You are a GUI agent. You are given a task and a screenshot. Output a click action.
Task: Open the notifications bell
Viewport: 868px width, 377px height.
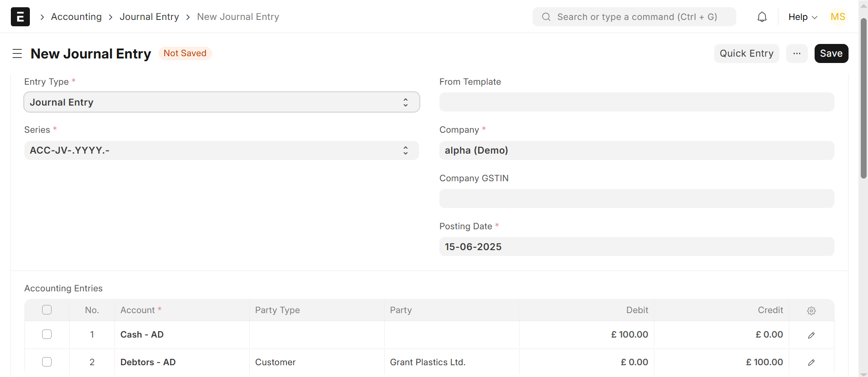pos(762,17)
